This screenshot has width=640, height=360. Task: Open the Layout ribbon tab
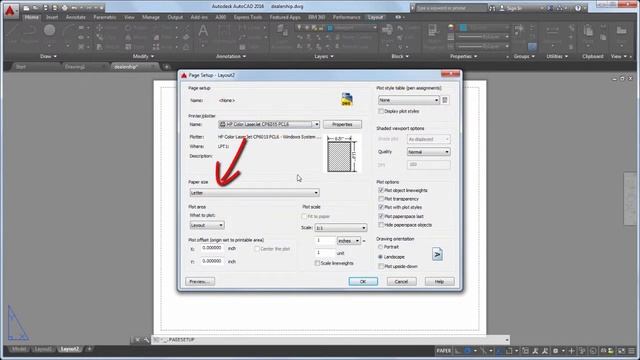376,17
